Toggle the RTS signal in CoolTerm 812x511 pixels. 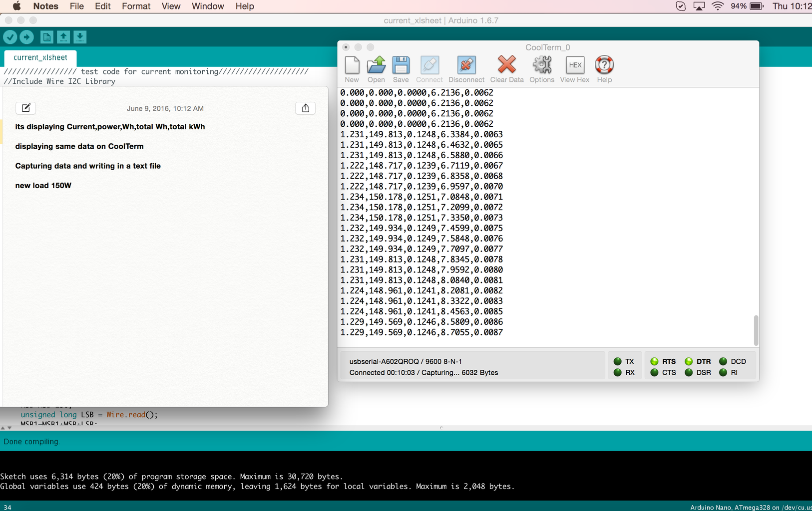click(655, 361)
